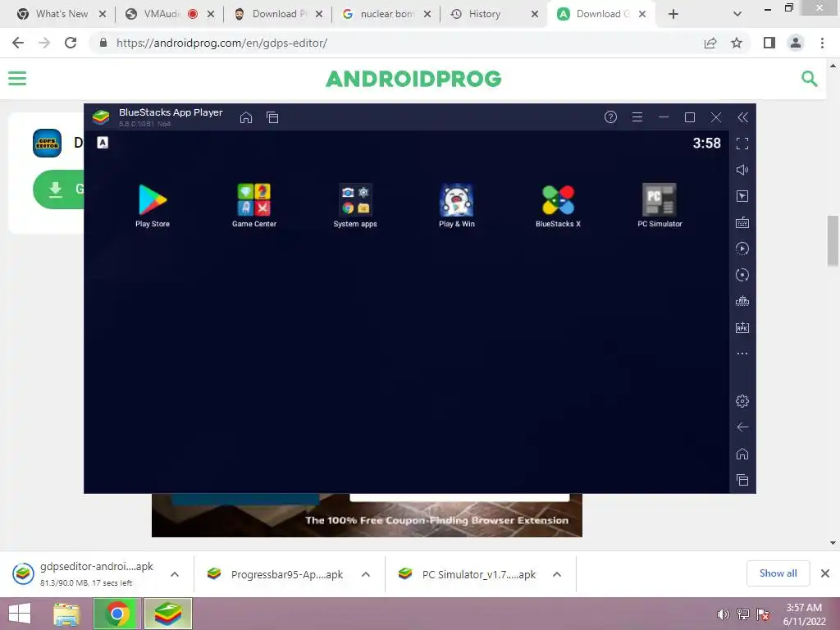This screenshot has height=630, width=840.
Task: Click ANDROIDPROG site logo
Action: point(413,79)
